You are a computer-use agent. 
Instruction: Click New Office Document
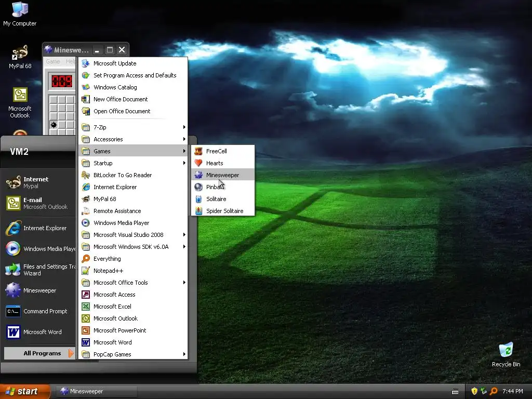point(133,99)
